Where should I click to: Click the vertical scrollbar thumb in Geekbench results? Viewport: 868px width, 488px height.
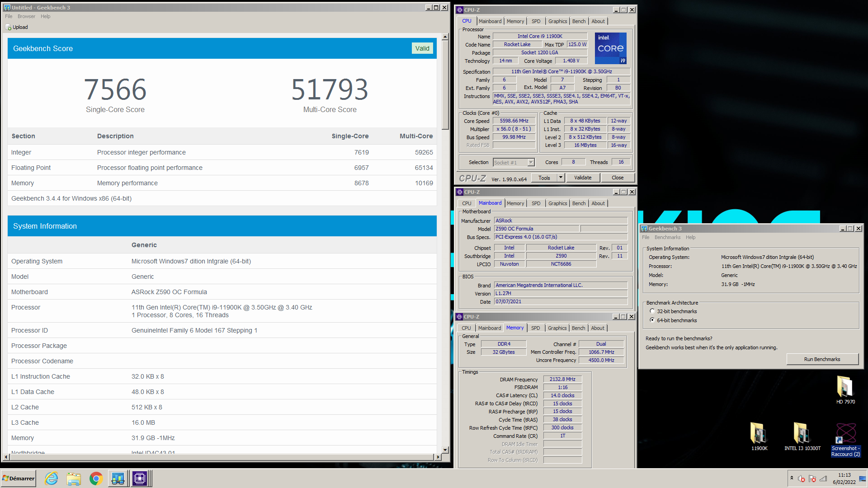tap(445, 84)
